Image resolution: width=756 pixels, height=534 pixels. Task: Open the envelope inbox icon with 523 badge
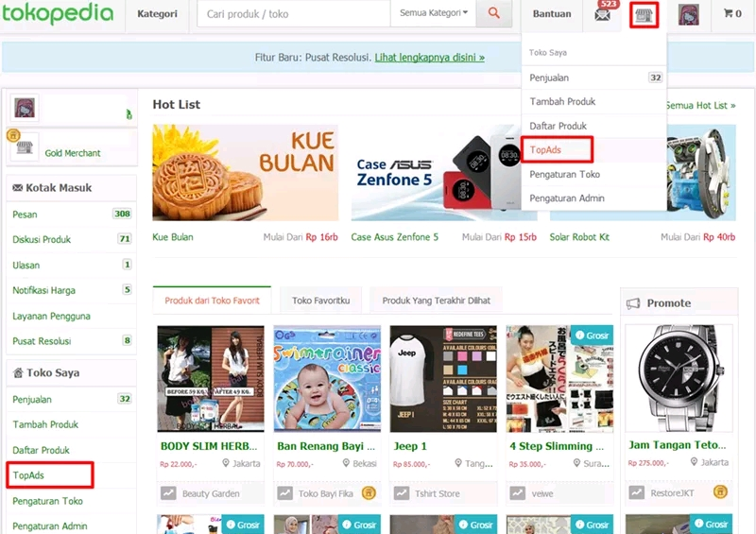(602, 14)
